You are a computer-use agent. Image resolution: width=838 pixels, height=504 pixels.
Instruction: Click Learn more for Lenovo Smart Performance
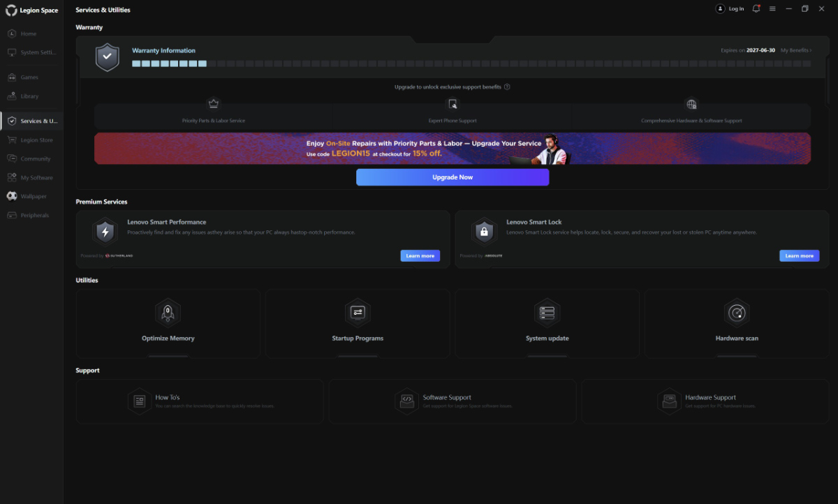tap(420, 255)
